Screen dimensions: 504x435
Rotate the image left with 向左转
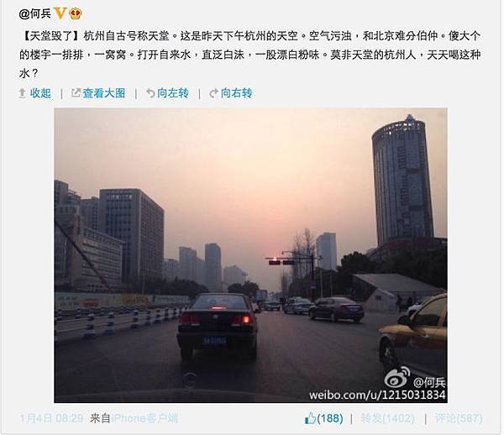(173, 93)
